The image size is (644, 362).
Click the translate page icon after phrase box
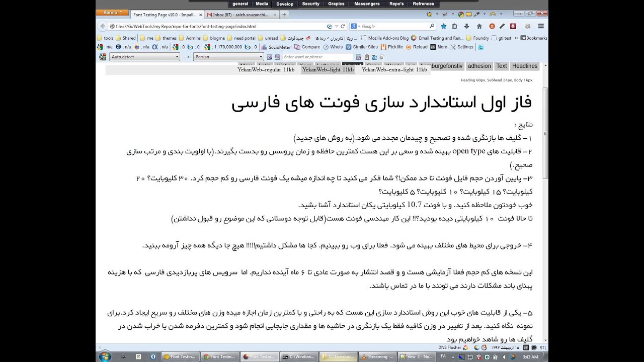click(x=359, y=57)
